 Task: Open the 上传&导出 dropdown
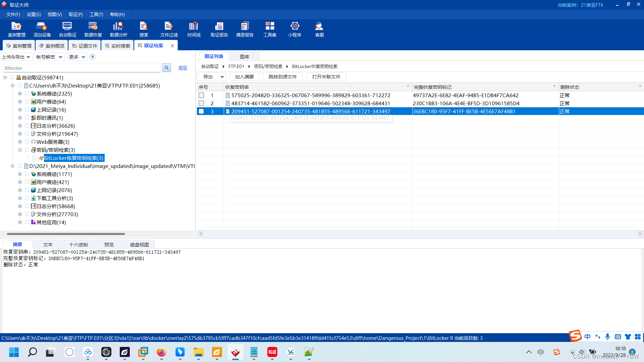tap(16, 57)
